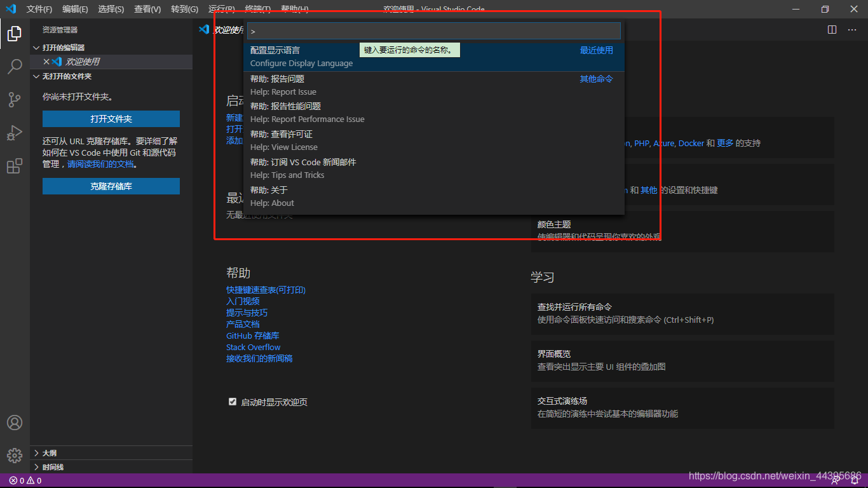Select 帮助: 查看许可证 command
Viewport: 868px width, 488px height.
coord(433,140)
